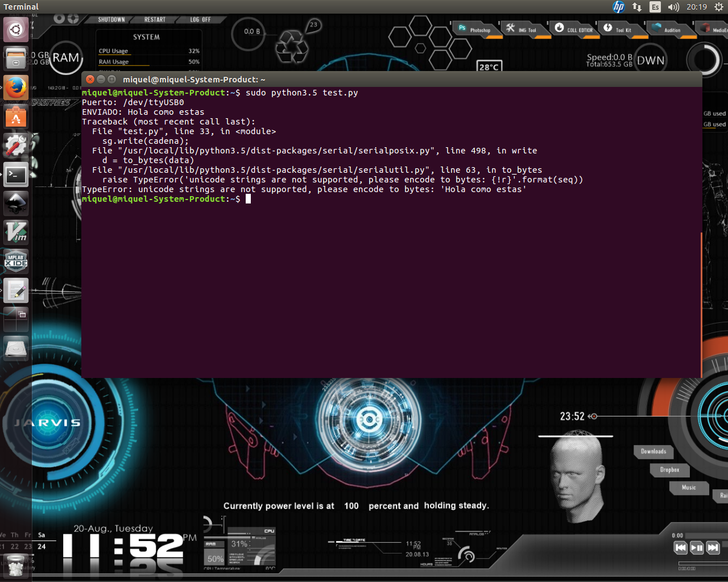Viewport: 728px width, 582px height.
Task: Open the Ubuntu Dash search launcher
Action: click(x=16, y=30)
